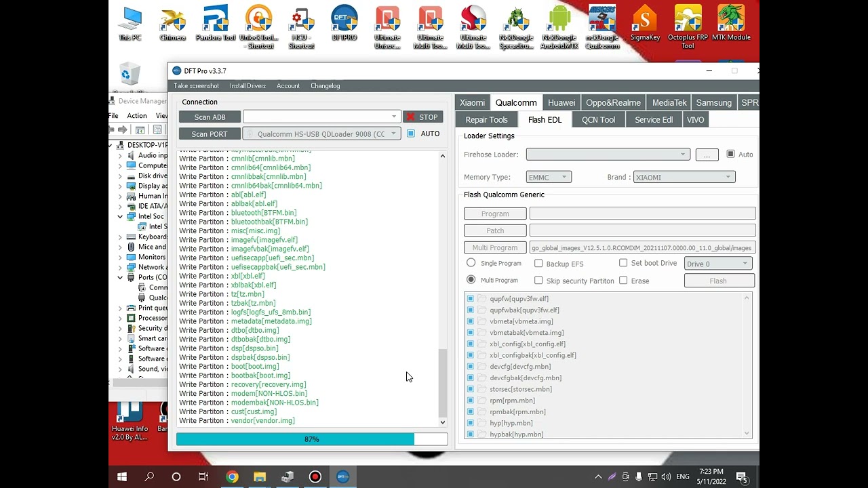Select the Single Program radio button
This screenshot has width=868, height=488.
click(471, 263)
